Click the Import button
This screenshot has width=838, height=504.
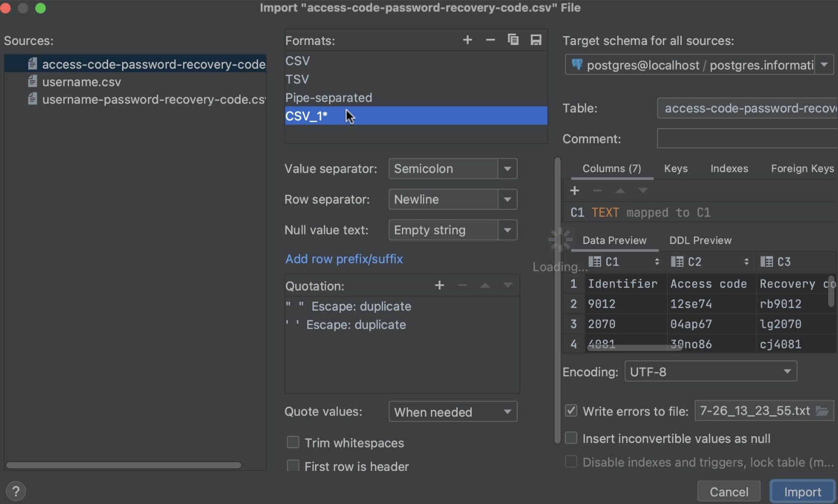pos(802,491)
